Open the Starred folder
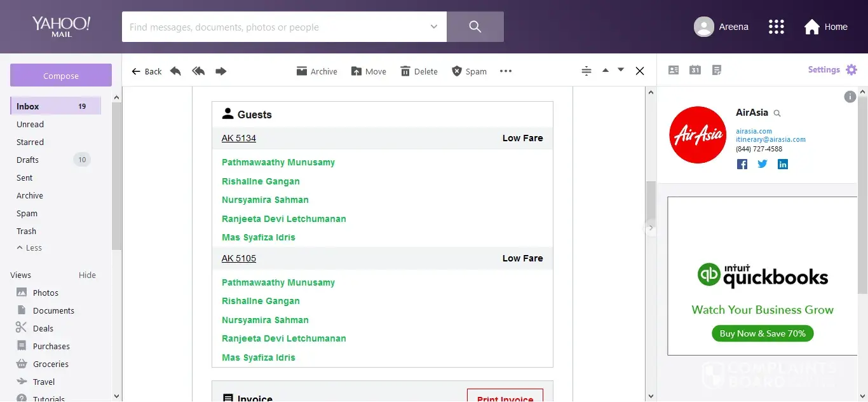The image size is (868, 402). [30, 142]
